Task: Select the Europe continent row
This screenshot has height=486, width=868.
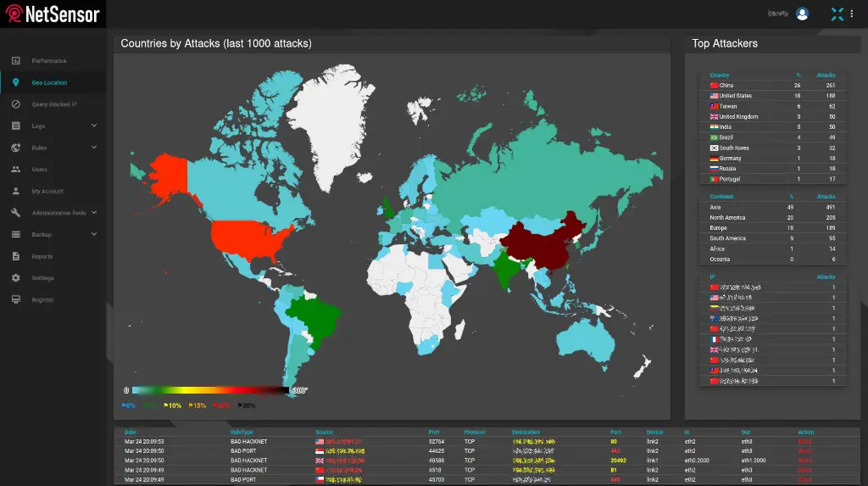Action: (772, 228)
